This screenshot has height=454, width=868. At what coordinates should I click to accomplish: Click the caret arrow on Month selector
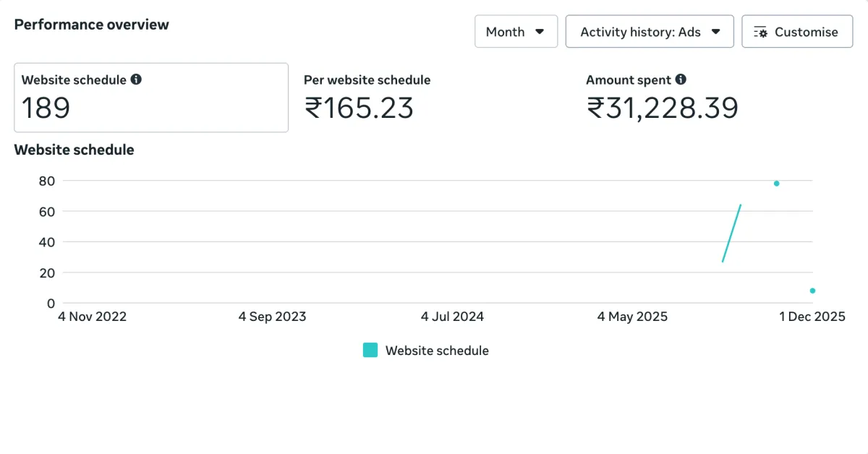coord(540,32)
